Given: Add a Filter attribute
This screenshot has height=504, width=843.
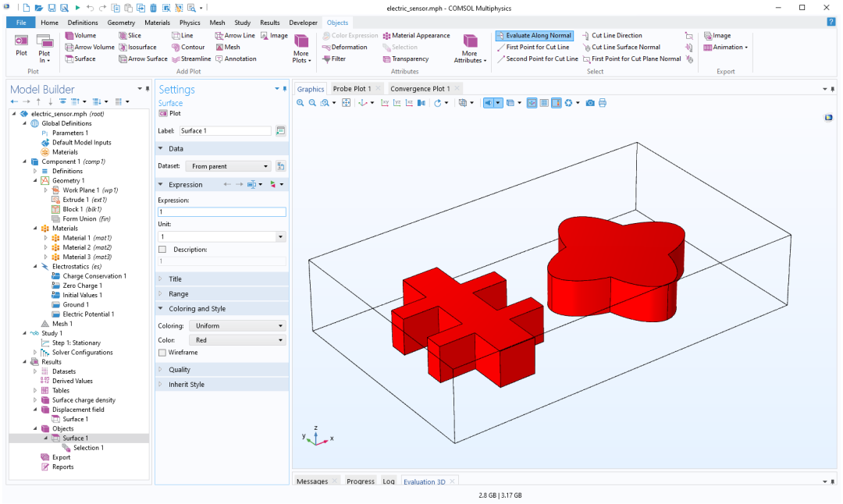Looking at the screenshot, I should (x=334, y=59).
